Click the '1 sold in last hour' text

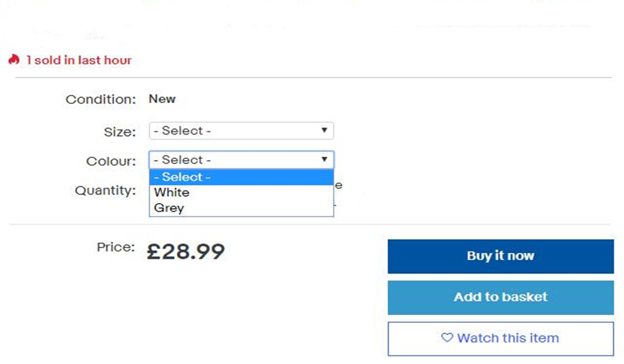[79, 60]
